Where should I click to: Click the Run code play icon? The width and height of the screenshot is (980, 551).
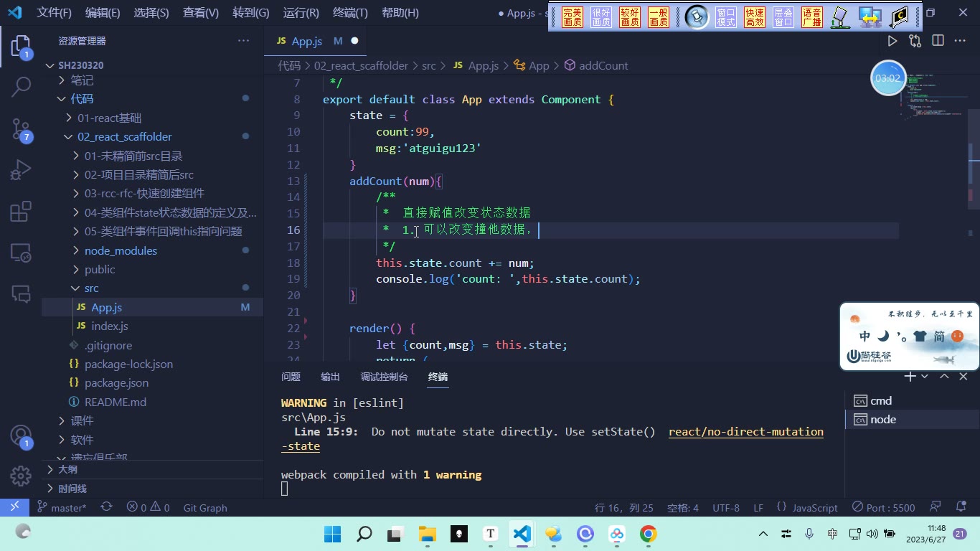click(892, 41)
